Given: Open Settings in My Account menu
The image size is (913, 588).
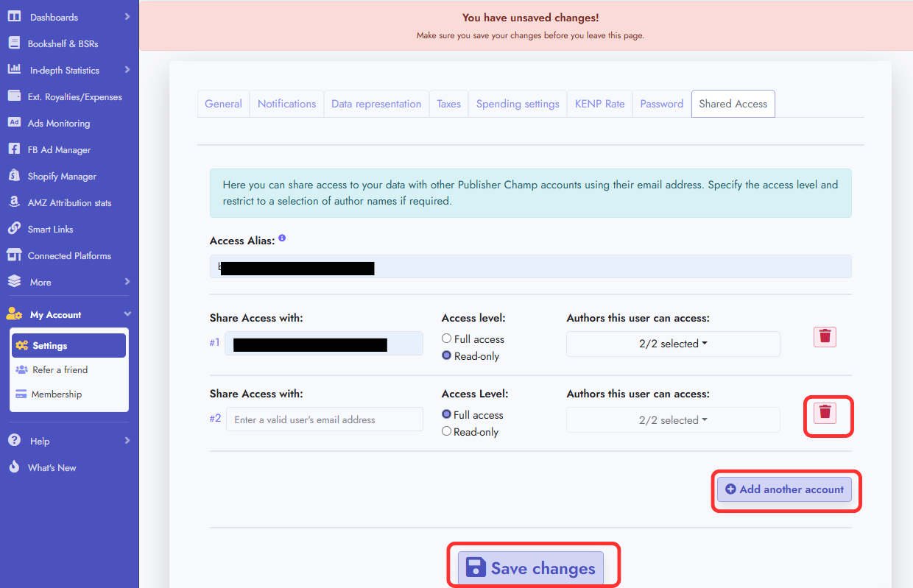Looking at the screenshot, I should (68, 345).
